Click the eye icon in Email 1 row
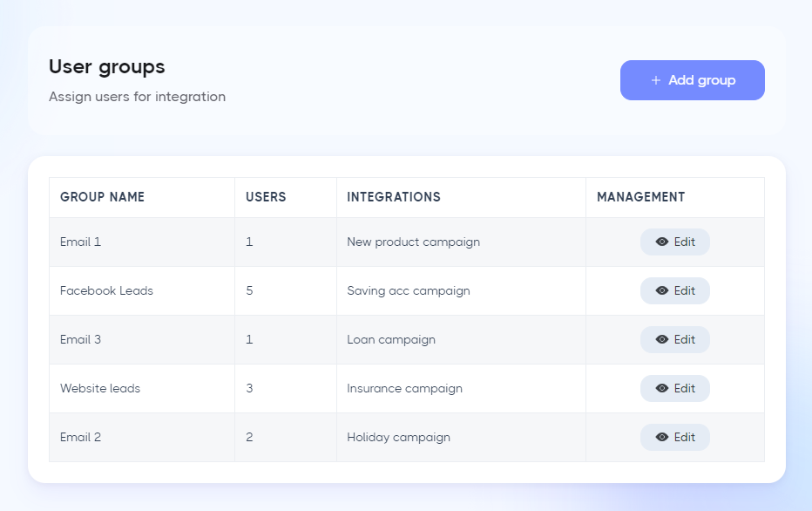 (x=662, y=242)
